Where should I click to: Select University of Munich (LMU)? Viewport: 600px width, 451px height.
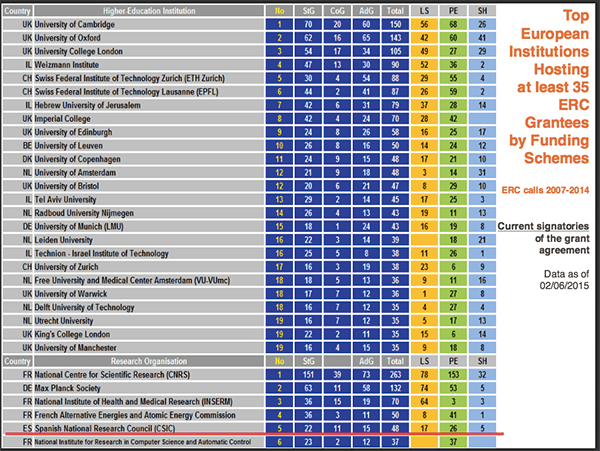pos(79,226)
